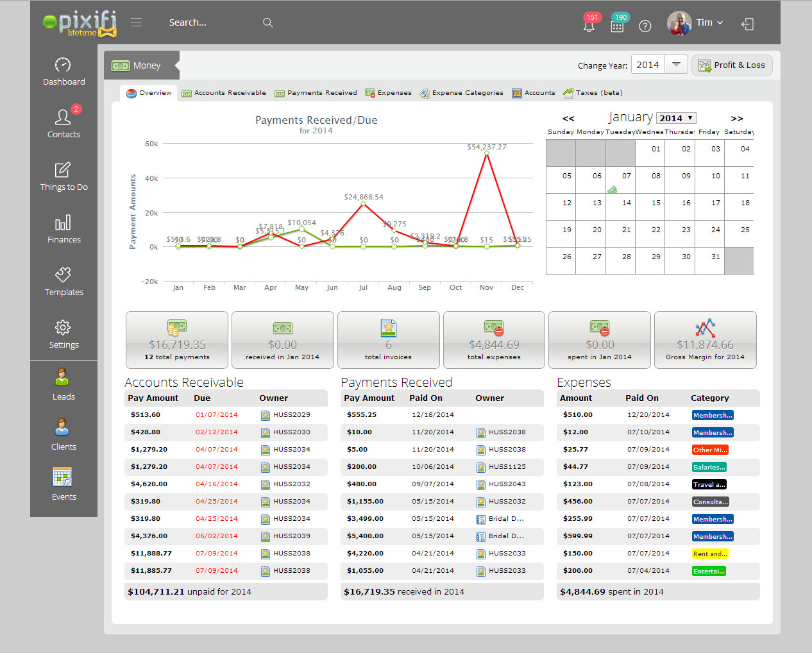The width and height of the screenshot is (812, 653).
Task: Click the logout icon in header
Action: coord(748,24)
